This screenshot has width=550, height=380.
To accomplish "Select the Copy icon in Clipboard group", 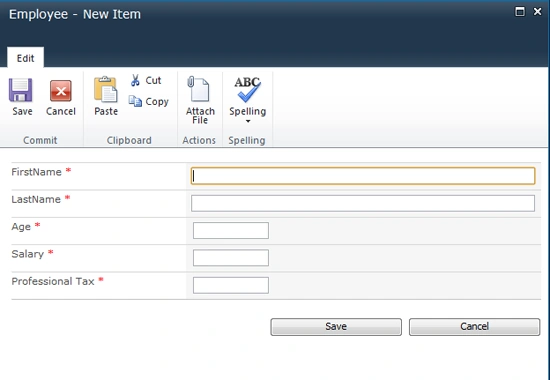I will (135, 101).
